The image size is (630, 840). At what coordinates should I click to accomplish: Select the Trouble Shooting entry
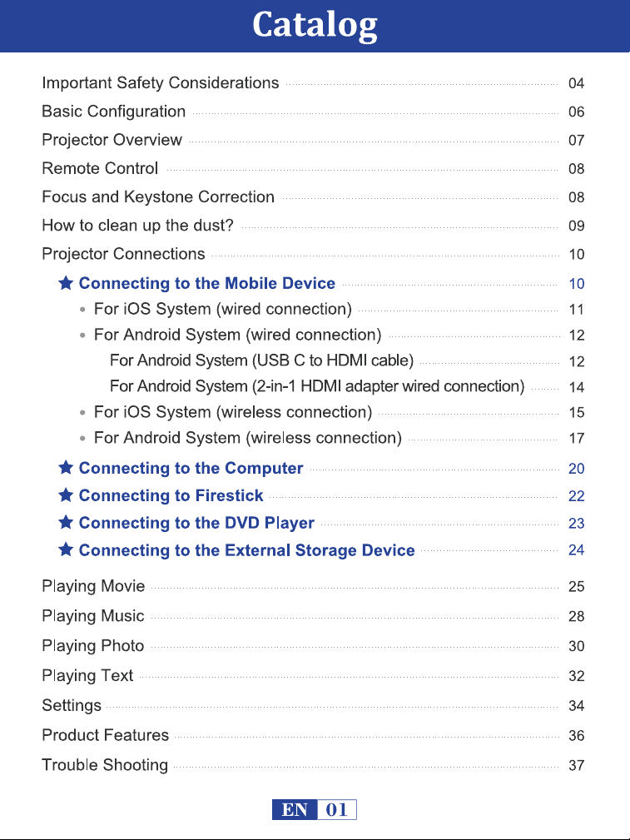pos(105,765)
